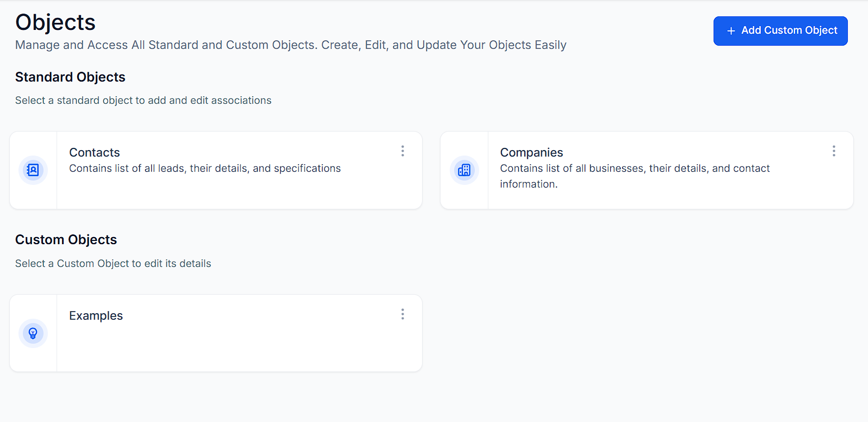Click the Contacts description about leads
868x422 pixels.
(204, 169)
